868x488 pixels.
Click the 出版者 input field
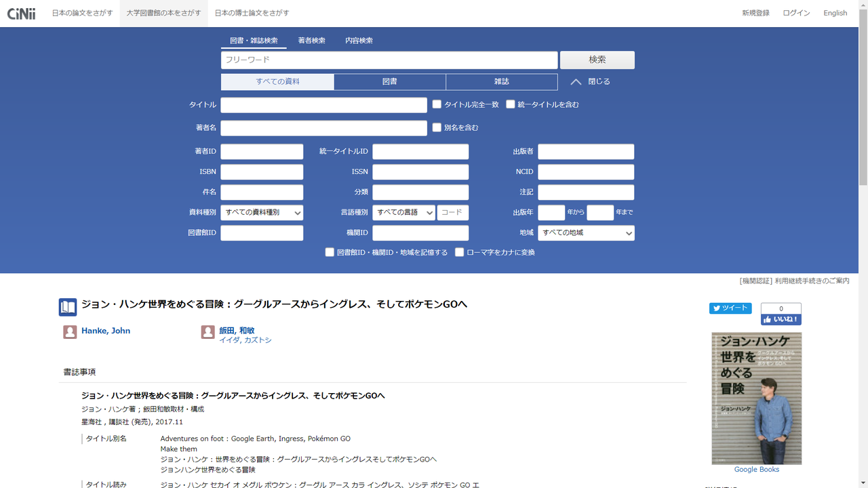[x=586, y=151]
